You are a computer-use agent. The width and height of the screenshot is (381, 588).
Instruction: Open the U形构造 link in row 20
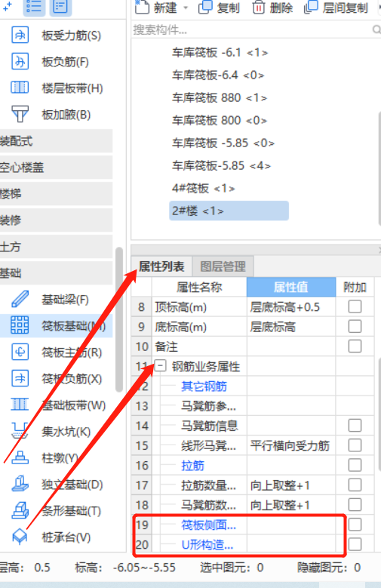click(x=207, y=544)
